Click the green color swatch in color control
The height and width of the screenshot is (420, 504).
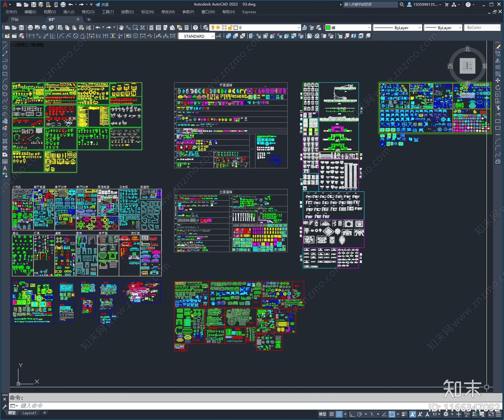coord(328,28)
